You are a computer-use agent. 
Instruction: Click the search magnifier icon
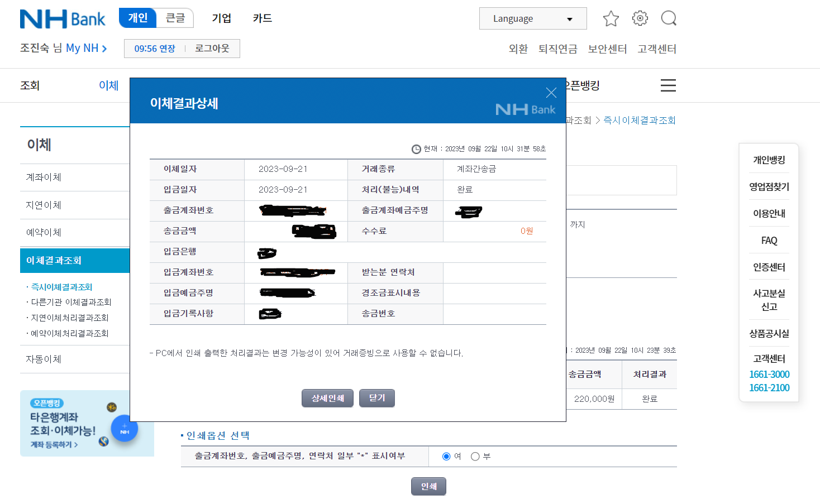pos(668,18)
